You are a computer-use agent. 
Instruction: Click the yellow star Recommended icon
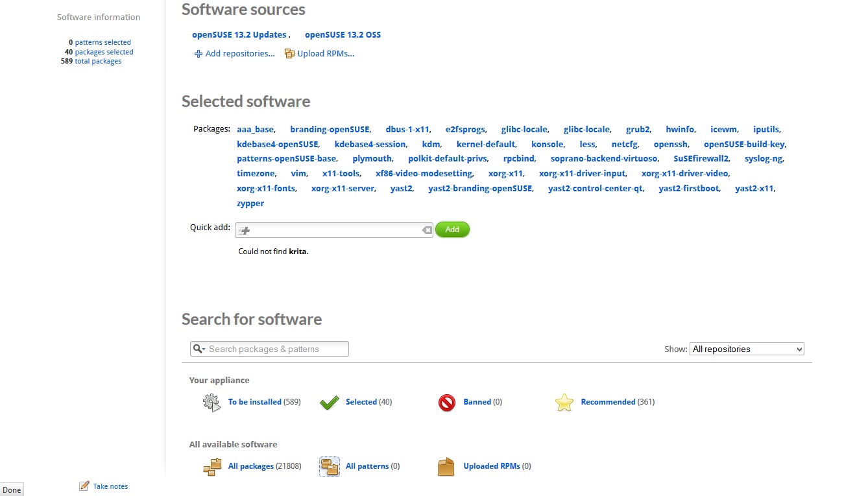click(564, 403)
